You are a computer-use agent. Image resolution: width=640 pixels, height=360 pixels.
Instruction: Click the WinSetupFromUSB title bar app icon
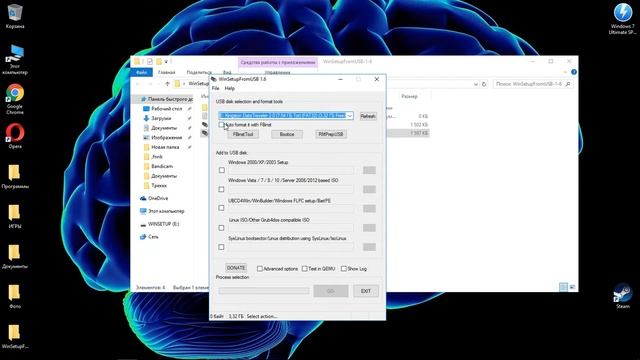click(x=214, y=79)
